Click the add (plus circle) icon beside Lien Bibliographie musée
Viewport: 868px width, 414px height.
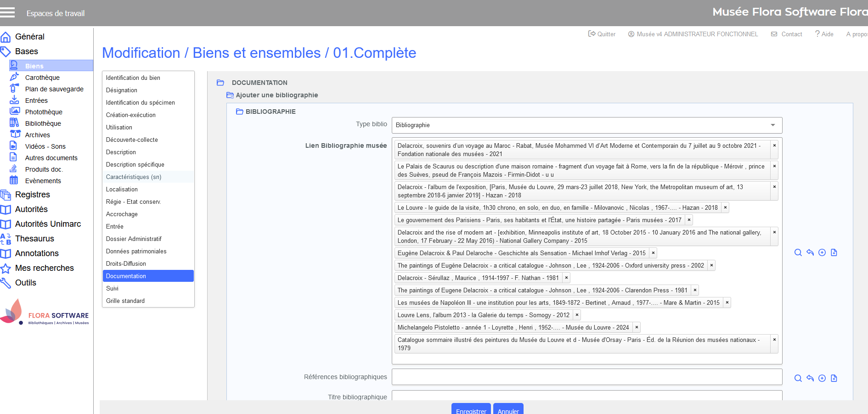pos(822,252)
